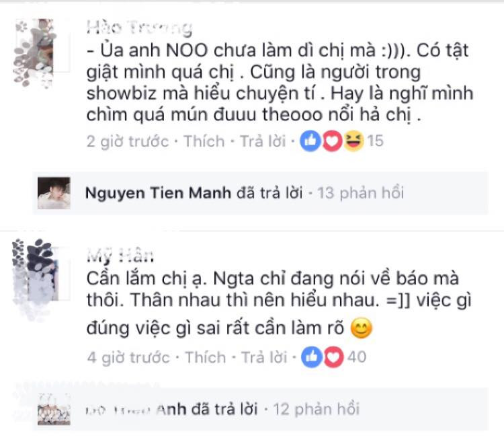504x446 pixels.
Task: Click the heart reaction icon on second comment
Action: click(x=333, y=357)
